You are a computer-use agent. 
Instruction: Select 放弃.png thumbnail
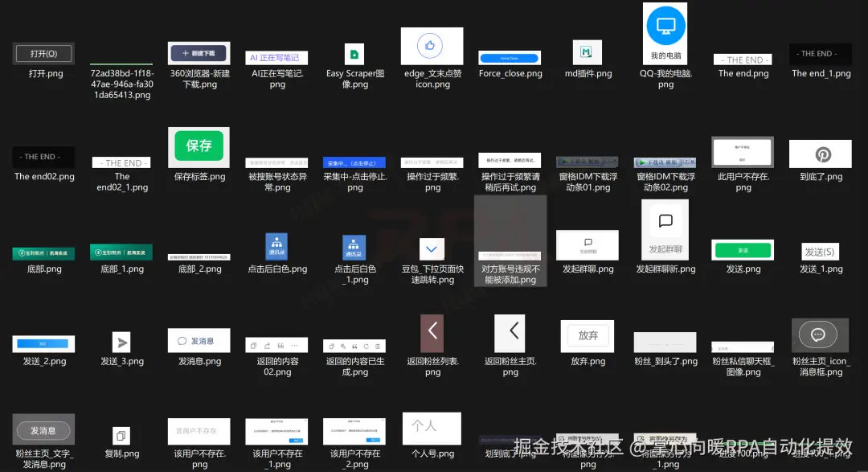pyautogui.click(x=588, y=336)
